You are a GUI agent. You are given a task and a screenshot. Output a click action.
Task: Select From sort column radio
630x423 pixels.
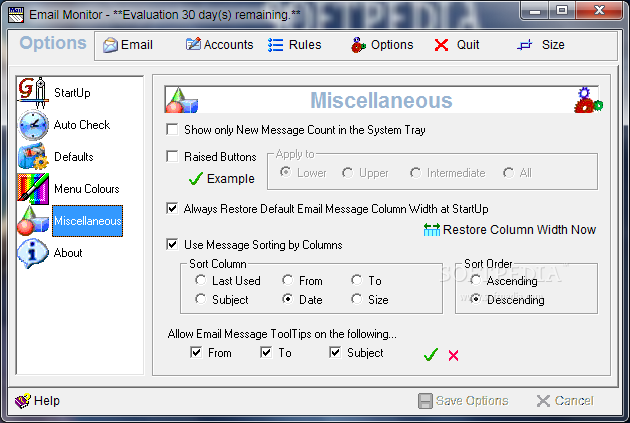point(287,280)
